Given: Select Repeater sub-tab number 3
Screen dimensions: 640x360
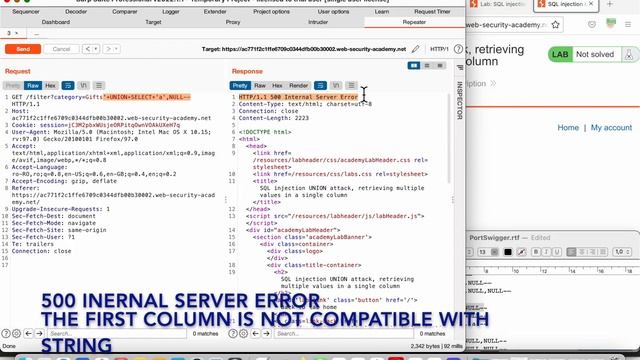Looking at the screenshot, I should click(9, 33).
